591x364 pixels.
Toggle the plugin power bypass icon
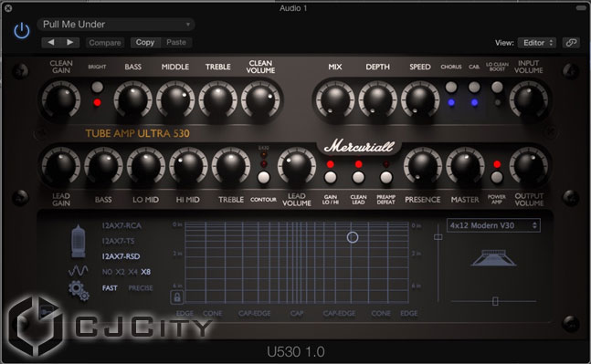click(22, 30)
